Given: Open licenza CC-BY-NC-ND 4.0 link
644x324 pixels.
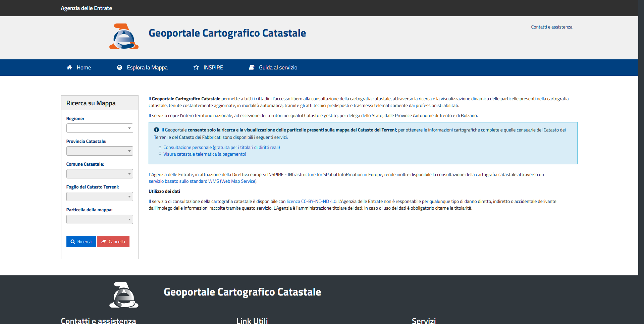Looking at the screenshot, I should point(312,201).
